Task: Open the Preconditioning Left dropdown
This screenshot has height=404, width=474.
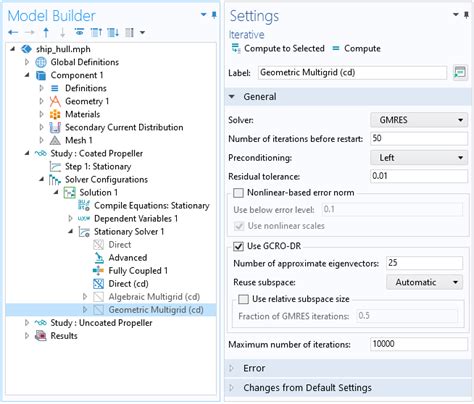Action: [419, 157]
